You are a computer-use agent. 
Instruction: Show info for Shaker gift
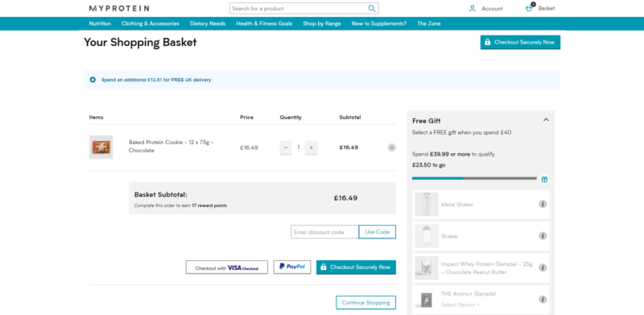coord(543,236)
